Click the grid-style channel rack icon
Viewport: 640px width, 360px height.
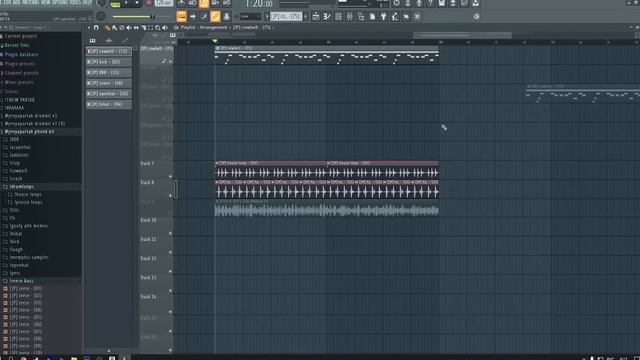tap(338, 17)
